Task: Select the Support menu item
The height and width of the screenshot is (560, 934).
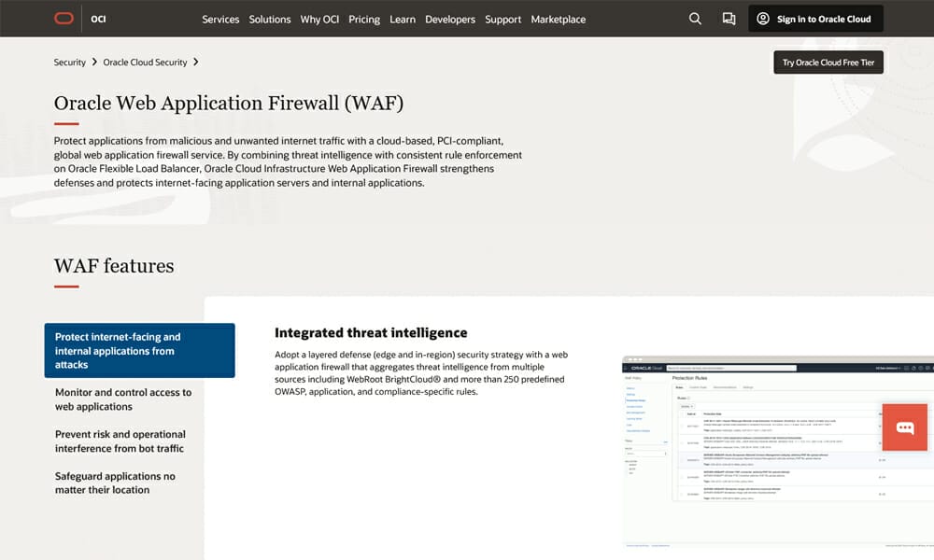Action: (x=502, y=19)
